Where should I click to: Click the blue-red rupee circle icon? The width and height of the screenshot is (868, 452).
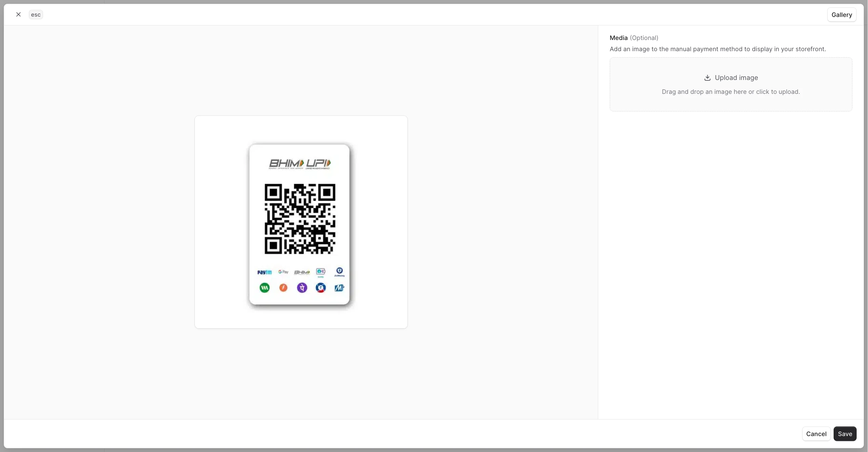(321, 288)
